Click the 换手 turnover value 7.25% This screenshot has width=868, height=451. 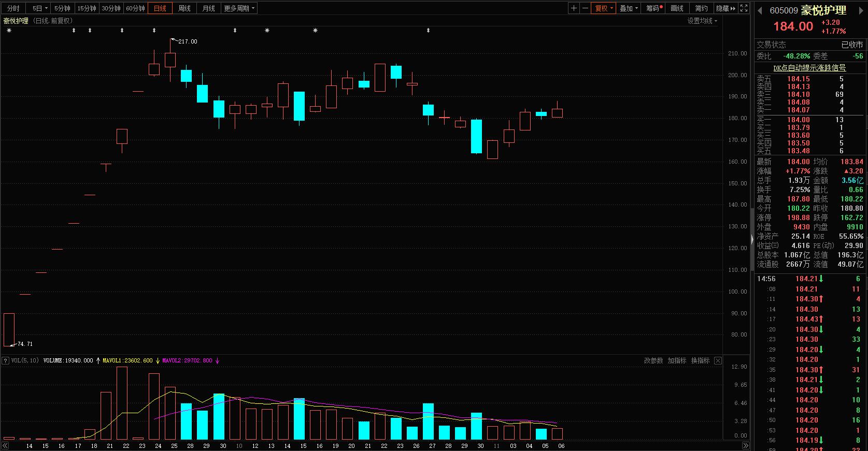[800, 190]
